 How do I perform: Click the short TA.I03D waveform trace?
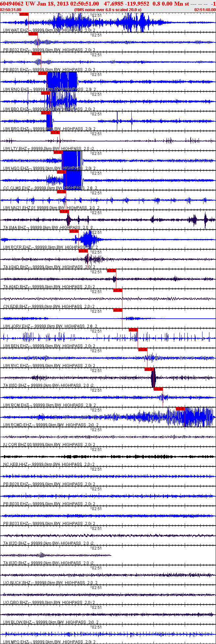pyautogui.click(x=56, y=555)
